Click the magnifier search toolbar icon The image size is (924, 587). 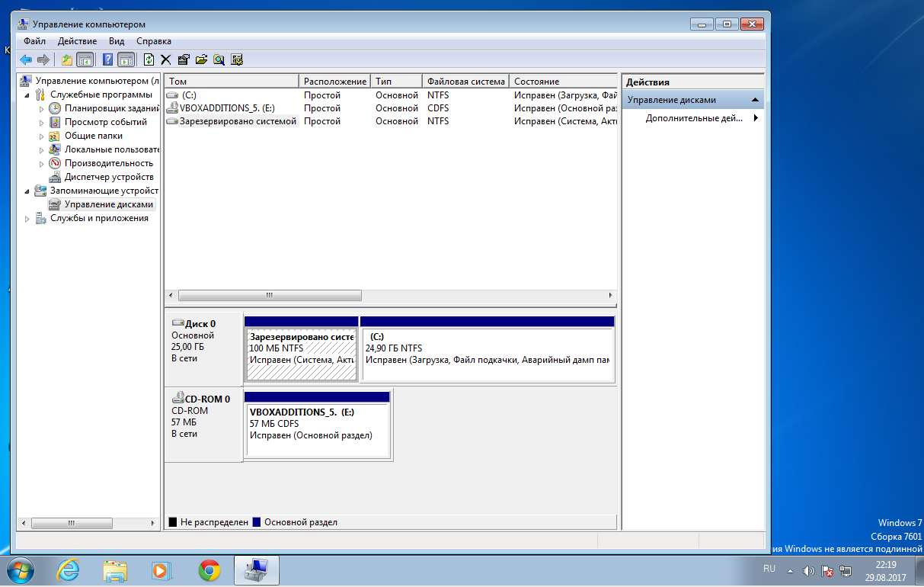click(219, 59)
